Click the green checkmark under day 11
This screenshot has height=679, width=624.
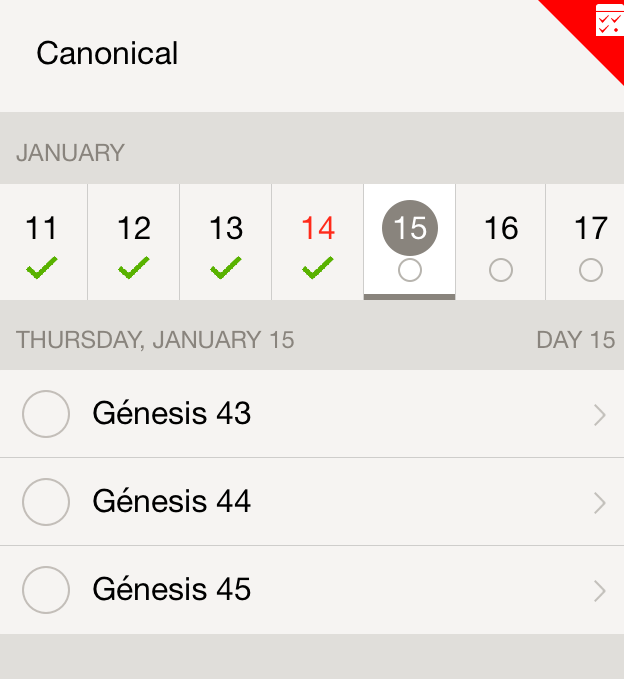click(x=42, y=268)
